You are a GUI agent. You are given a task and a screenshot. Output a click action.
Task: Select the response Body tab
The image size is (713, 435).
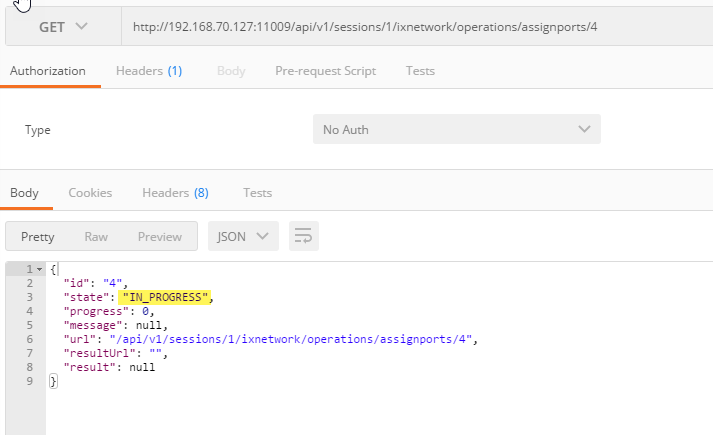[x=24, y=193]
